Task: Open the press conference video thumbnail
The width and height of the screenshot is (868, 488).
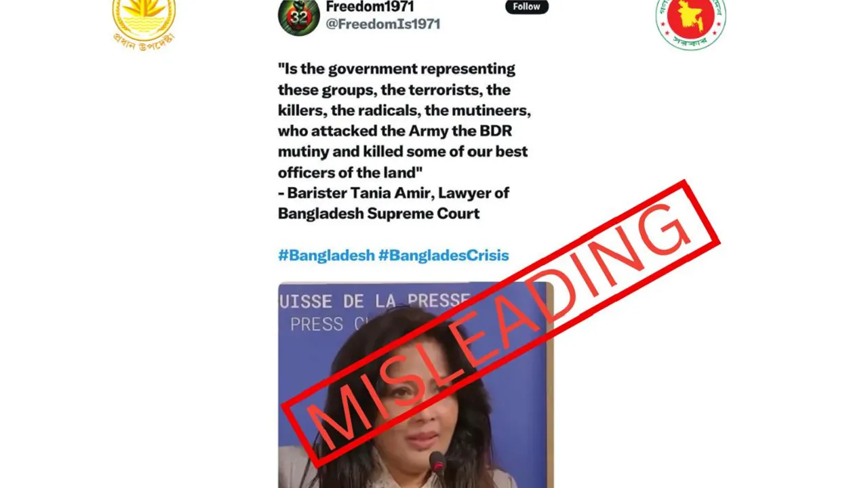Action: click(x=416, y=385)
